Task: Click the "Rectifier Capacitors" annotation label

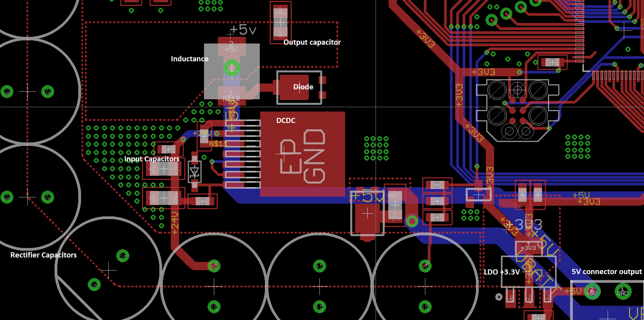Action: click(43, 255)
